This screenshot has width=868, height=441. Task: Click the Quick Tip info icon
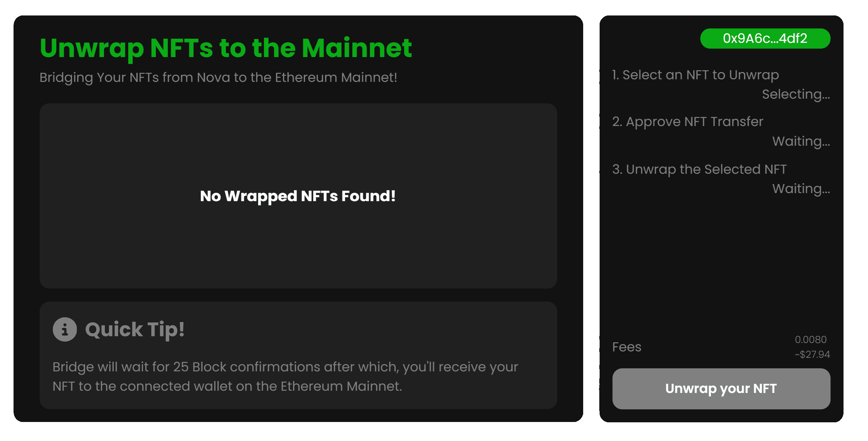[65, 329]
